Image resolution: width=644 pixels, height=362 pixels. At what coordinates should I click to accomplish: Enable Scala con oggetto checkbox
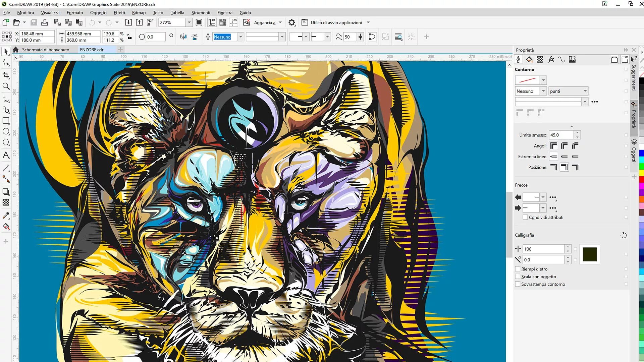pyautogui.click(x=518, y=277)
